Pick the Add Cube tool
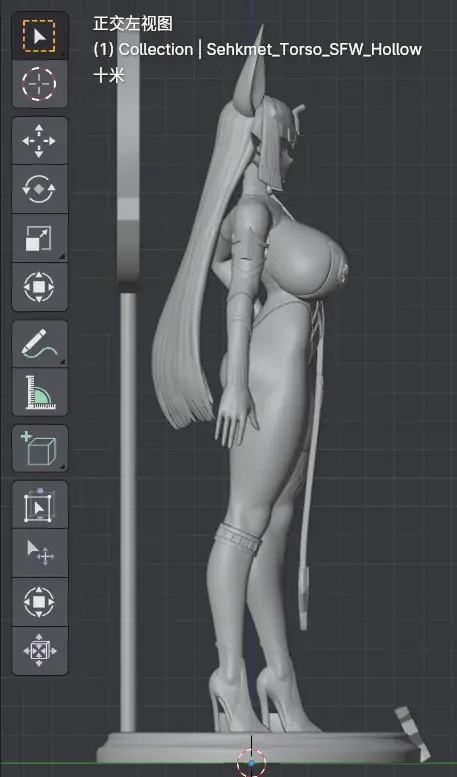Viewport: 457px width, 777px height. click(39, 448)
